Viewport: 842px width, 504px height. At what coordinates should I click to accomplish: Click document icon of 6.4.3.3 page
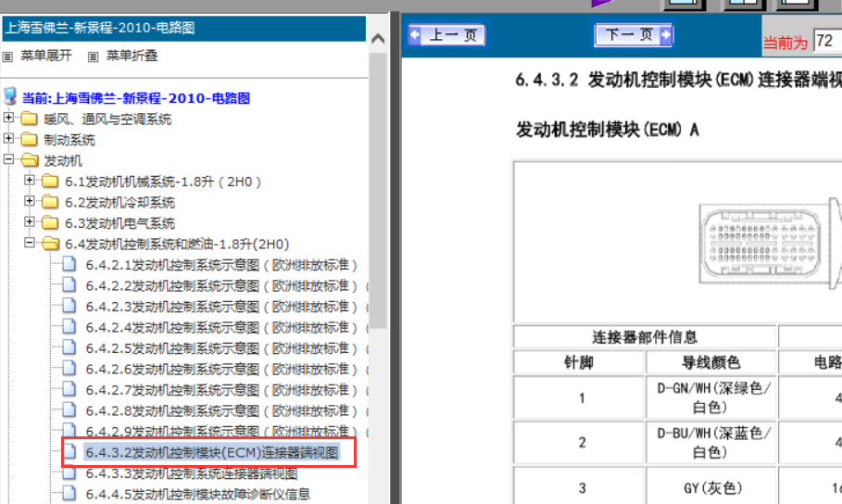69,472
